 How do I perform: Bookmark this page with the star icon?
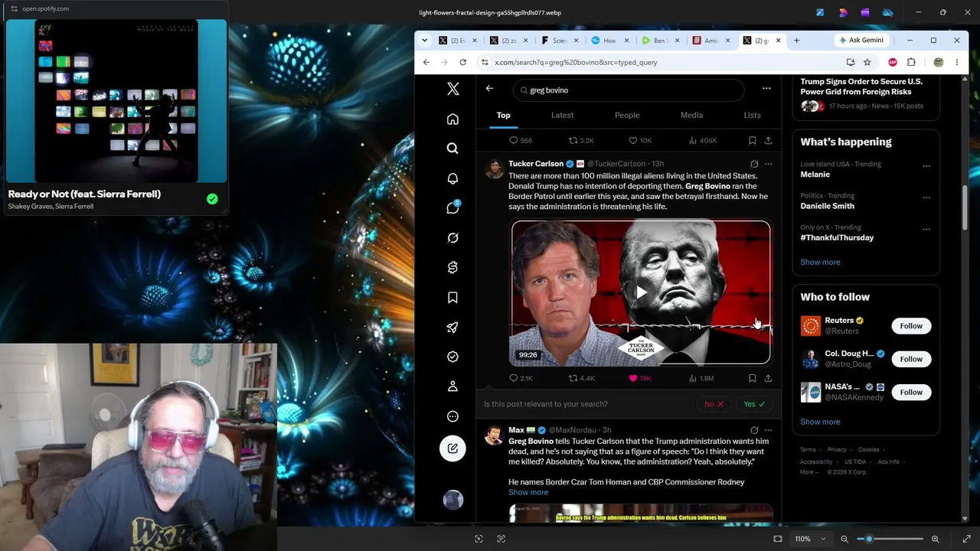pos(867,62)
